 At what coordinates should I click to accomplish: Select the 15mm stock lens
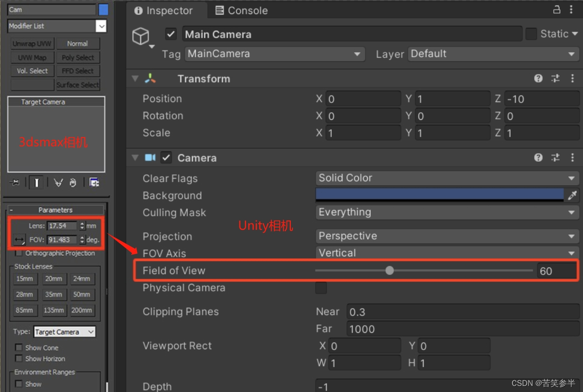click(x=25, y=279)
